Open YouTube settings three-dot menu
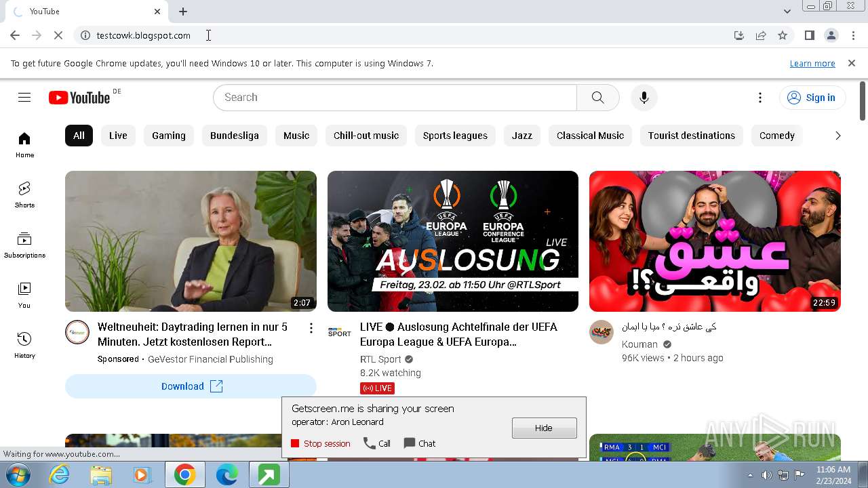The height and width of the screenshot is (488, 868). click(760, 98)
